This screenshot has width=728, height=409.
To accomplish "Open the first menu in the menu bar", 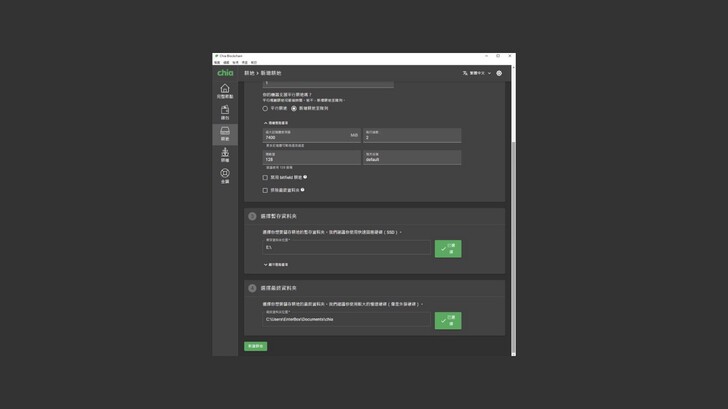I will coord(217,62).
